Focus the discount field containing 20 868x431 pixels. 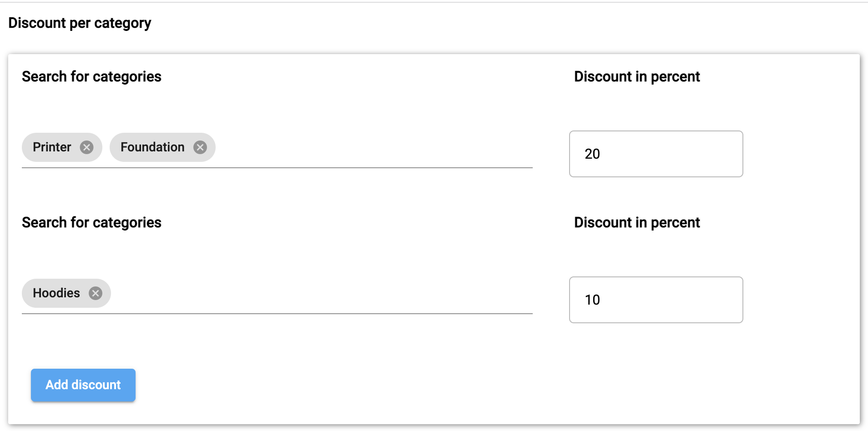coord(656,154)
